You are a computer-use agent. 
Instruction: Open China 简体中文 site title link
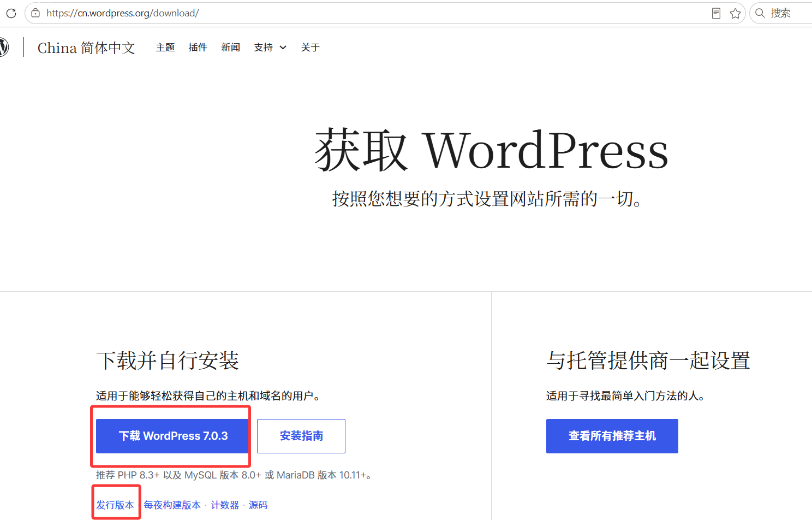[x=86, y=48]
